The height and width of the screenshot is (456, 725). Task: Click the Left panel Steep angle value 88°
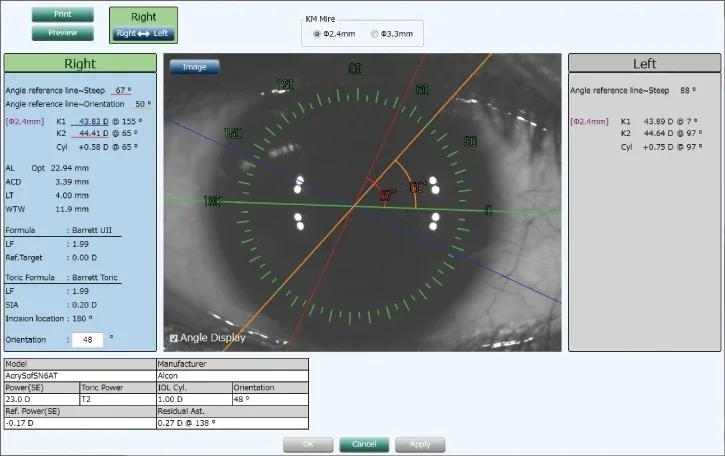[x=688, y=90]
